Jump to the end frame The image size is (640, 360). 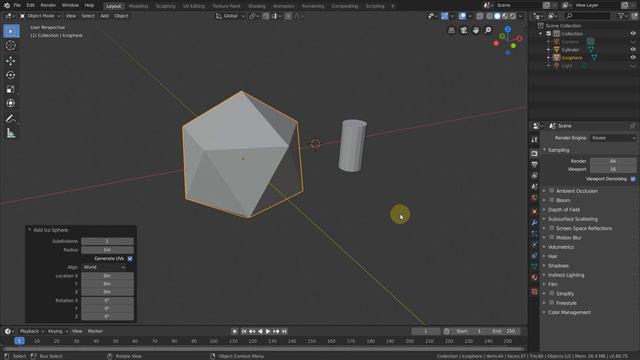pos(284,331)
